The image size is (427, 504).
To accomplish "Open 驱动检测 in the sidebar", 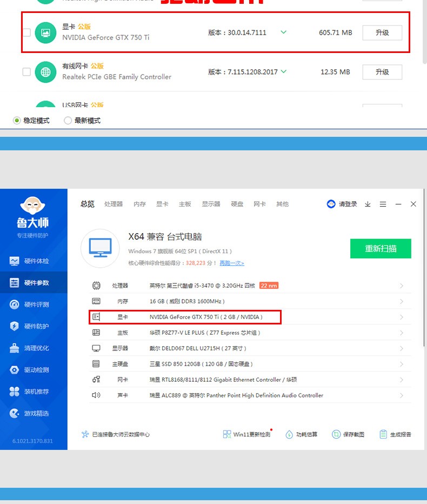I will [34, 370].
